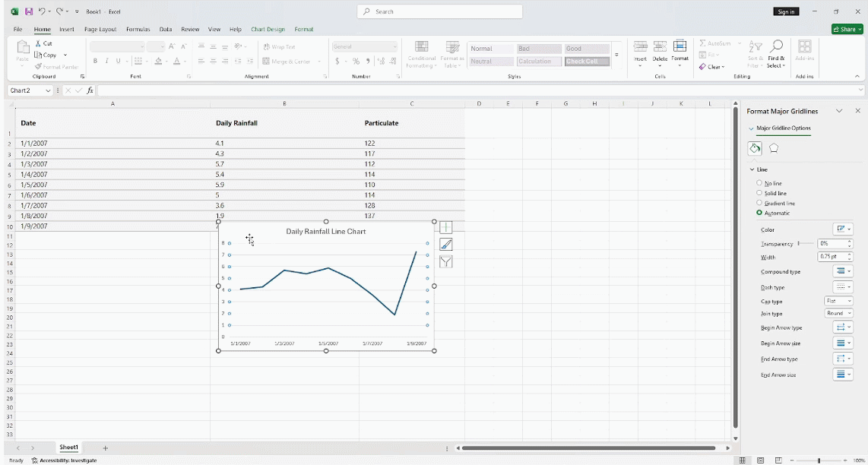
Task: Add a new sheet with the plus button
Action: pyautogui.click(x=105, y=448)
